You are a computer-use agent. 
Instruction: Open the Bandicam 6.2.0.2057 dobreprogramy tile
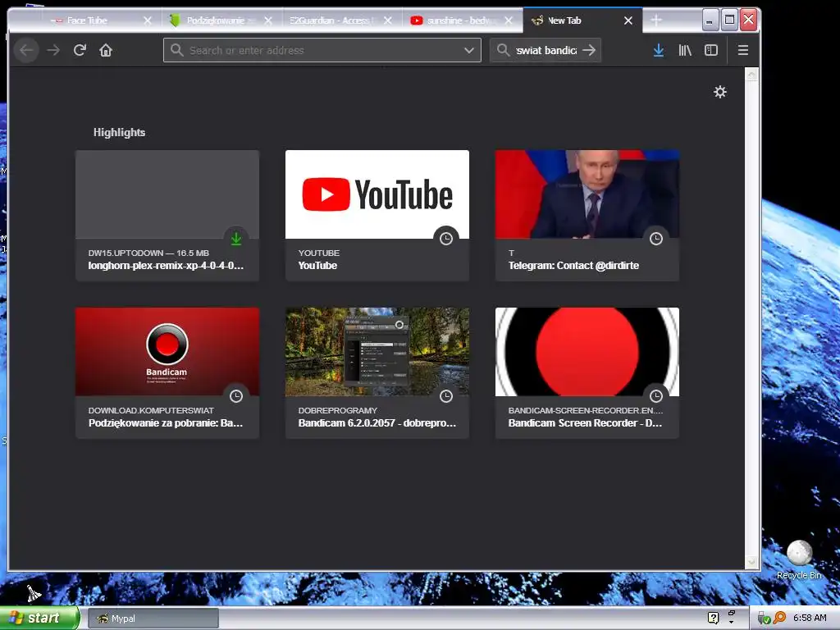click(377, 373)
